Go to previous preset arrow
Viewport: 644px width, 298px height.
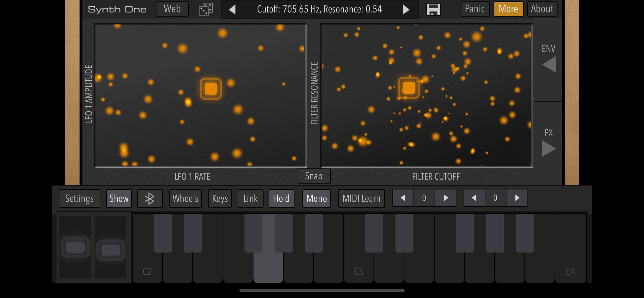click(232, 10)
